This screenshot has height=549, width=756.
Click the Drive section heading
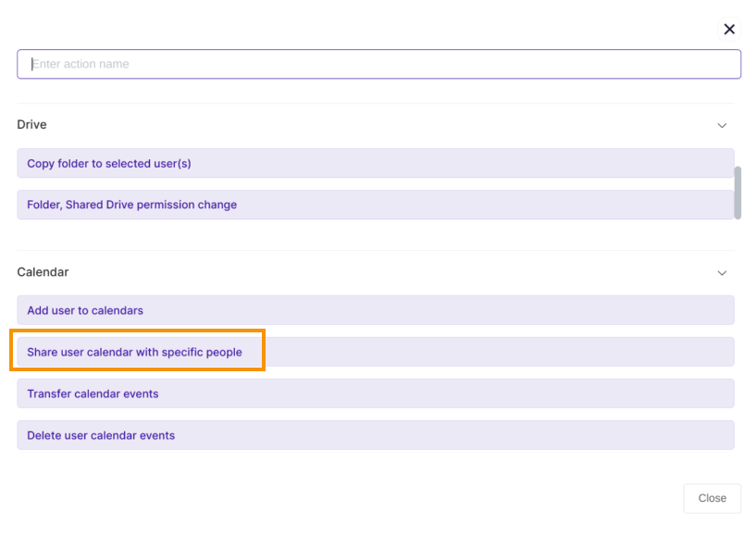[x=32, y=125]
